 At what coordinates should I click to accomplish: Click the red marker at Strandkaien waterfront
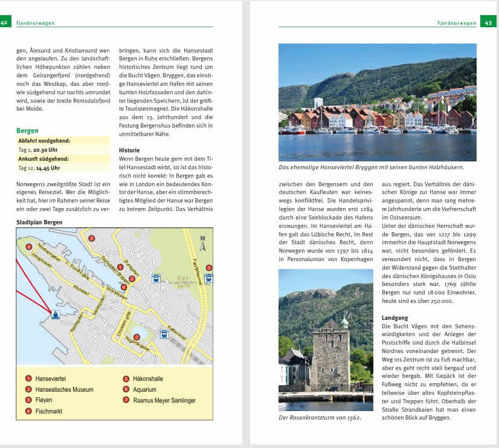pyautogui.click(x=124, y=287)
